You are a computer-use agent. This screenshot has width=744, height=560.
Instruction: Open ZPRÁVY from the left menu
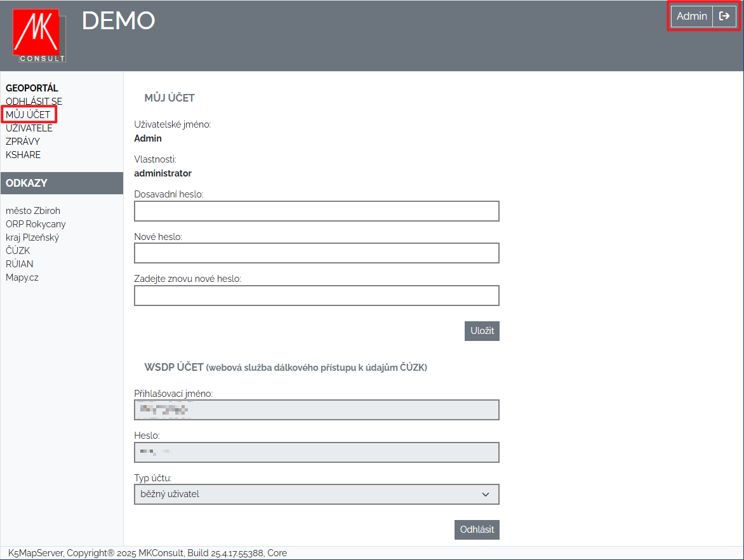pos(23,142)
